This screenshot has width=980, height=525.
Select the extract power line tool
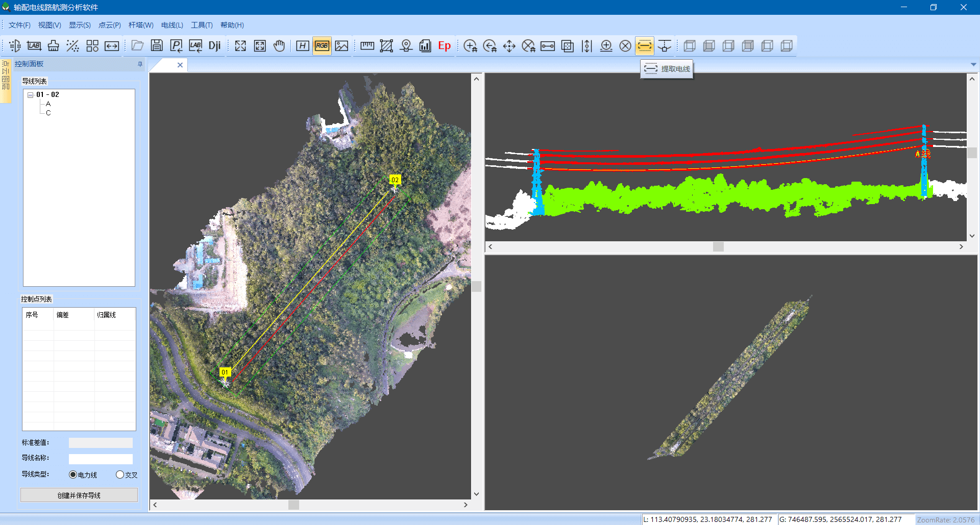pos(645,46)
